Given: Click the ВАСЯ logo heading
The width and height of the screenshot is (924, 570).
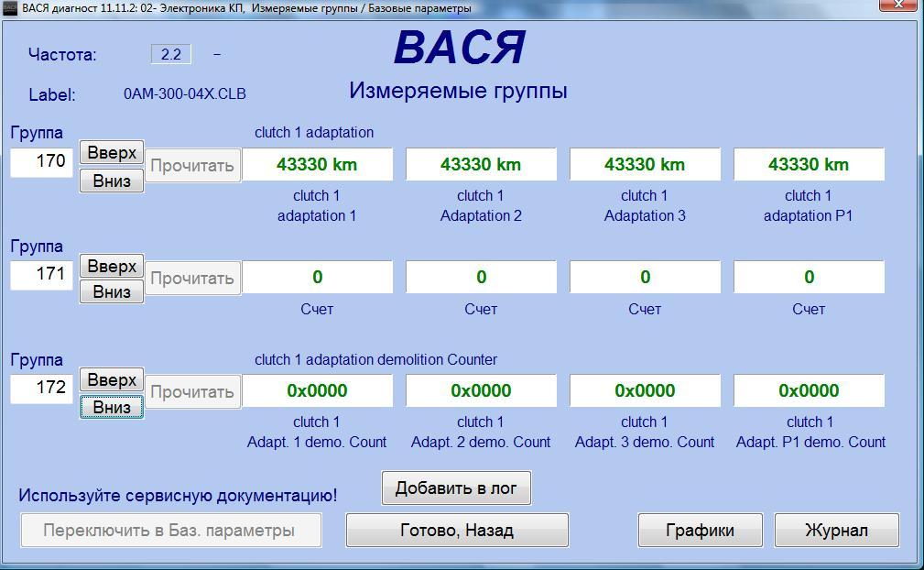Looking at the screenshot, I should point(460,47).
